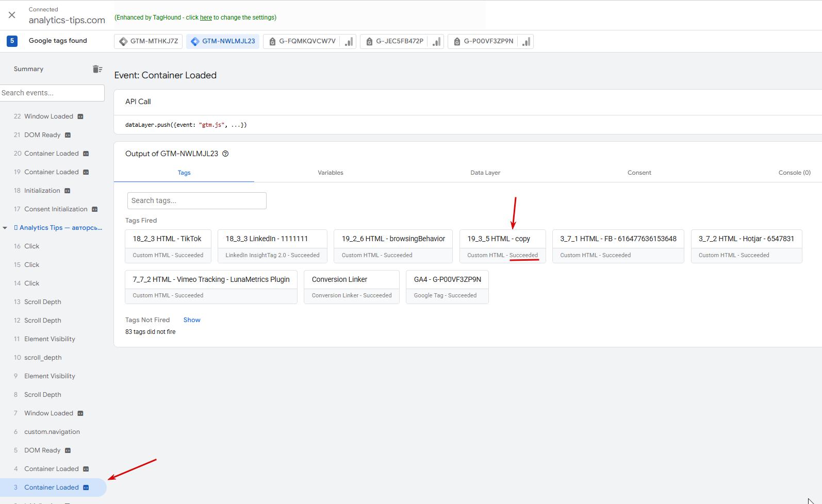
Task: Clear the event list via Summary icon
Action: pos(97,69)
